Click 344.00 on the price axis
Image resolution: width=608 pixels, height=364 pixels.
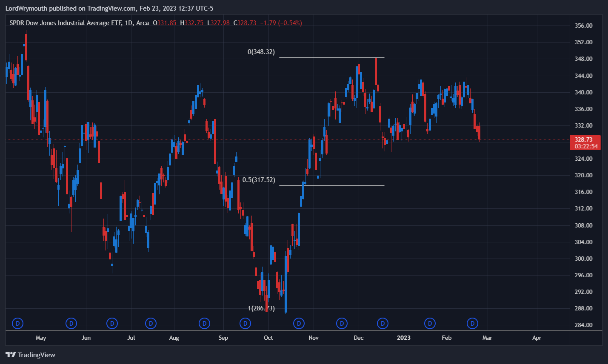(x=583, y=76)
